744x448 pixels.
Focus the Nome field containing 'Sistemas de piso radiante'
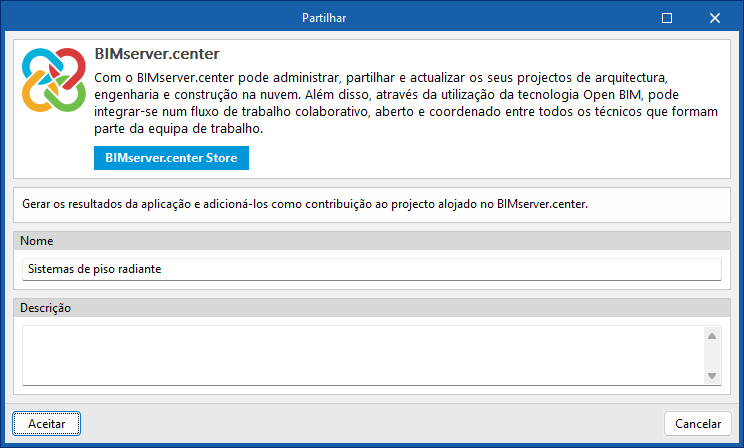pos(371,269)
